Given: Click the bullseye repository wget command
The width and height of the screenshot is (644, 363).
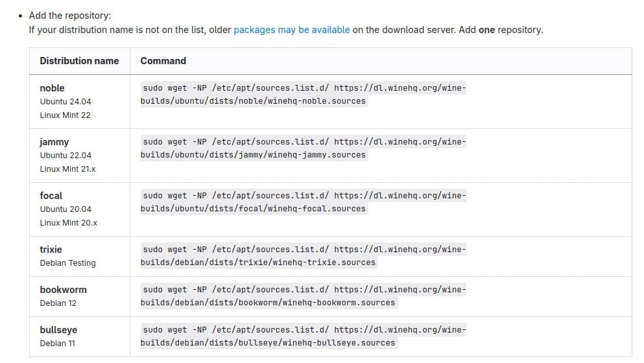Looking at the screenshot, I should 303,336.
